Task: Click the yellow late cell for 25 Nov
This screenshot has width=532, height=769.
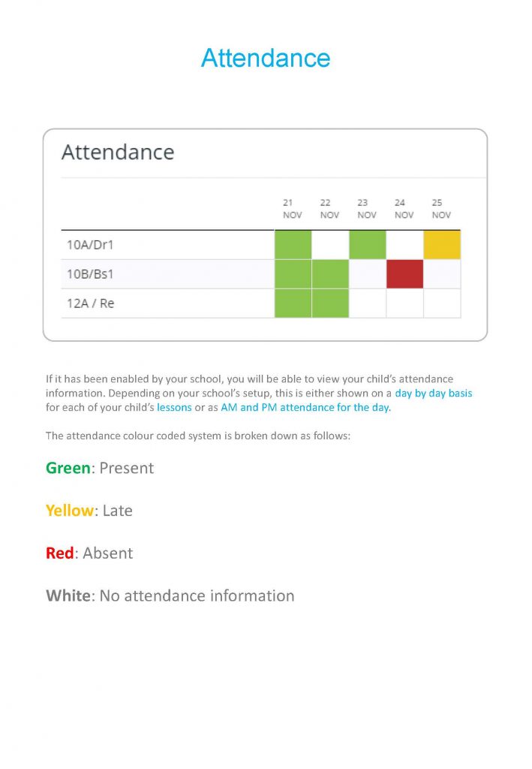Action: point(442,245)
